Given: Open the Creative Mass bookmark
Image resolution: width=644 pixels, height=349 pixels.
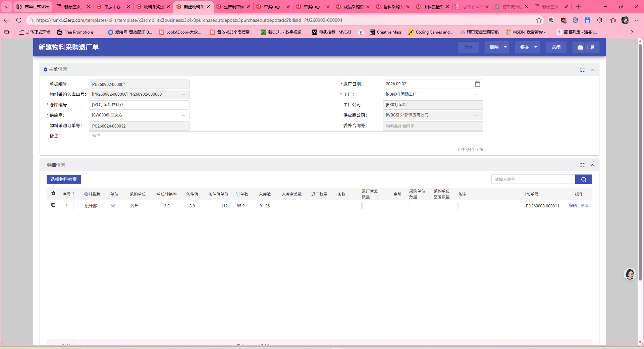Looking at the screenshot, I should coord(385,32).
